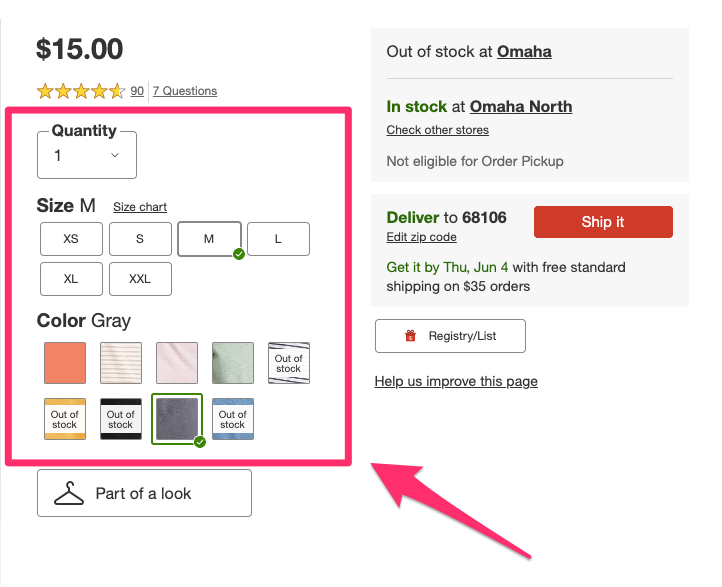Screen dimensions: 722x587
Task: Select size XS
Action: click(71, 239)
